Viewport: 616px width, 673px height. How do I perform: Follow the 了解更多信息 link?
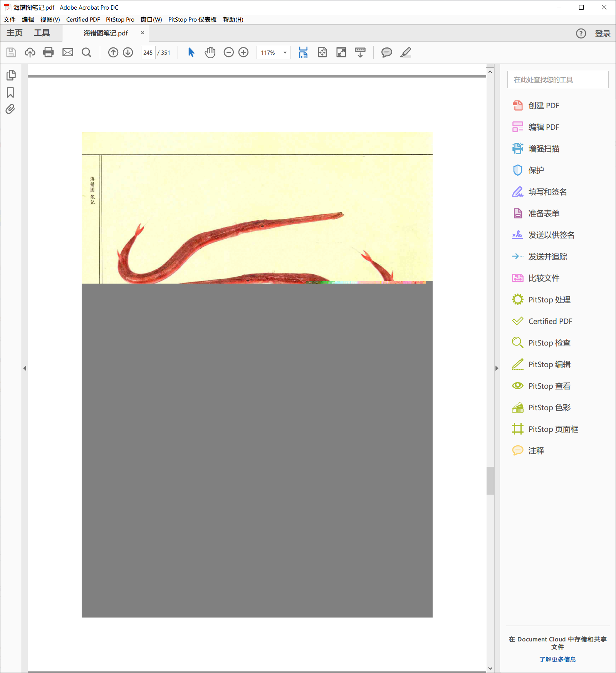click(x=557, y=659)
